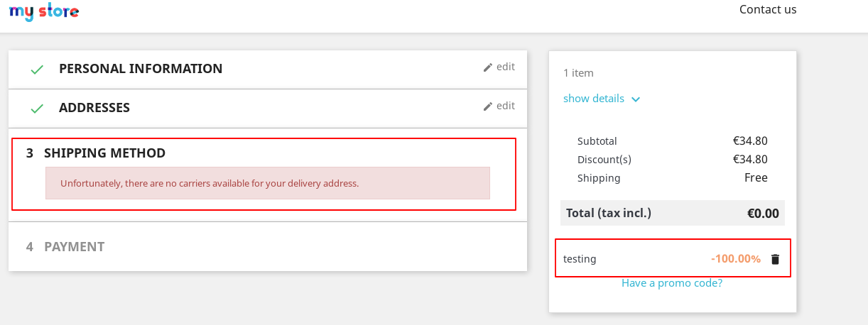Click the pencil icon for Addresses
The image size is (868, 325).
tap(488, 106)
